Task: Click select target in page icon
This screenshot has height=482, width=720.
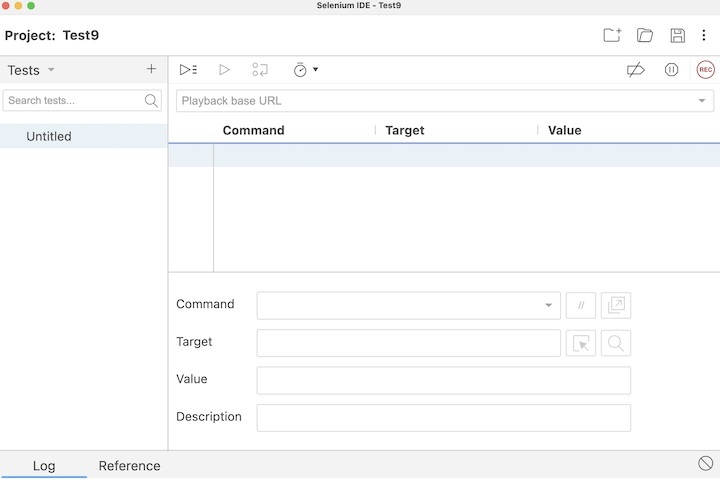Action: pyautogui.click(x=581, y=343)
